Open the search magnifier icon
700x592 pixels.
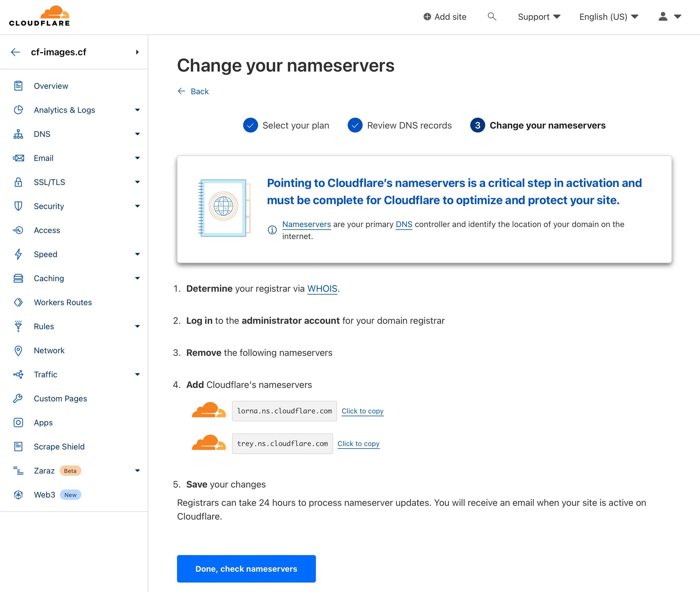click(492, 16)
